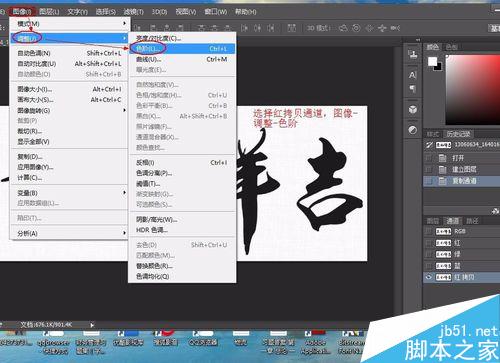Select the 复制通道 history state
This screenshot has width=500, height=363.
[462, 181]
